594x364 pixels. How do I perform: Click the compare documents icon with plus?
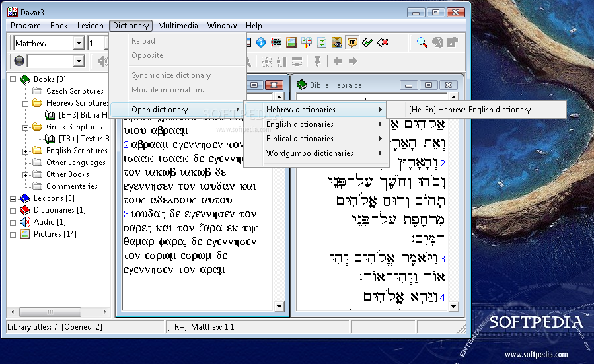coord(307,42)
